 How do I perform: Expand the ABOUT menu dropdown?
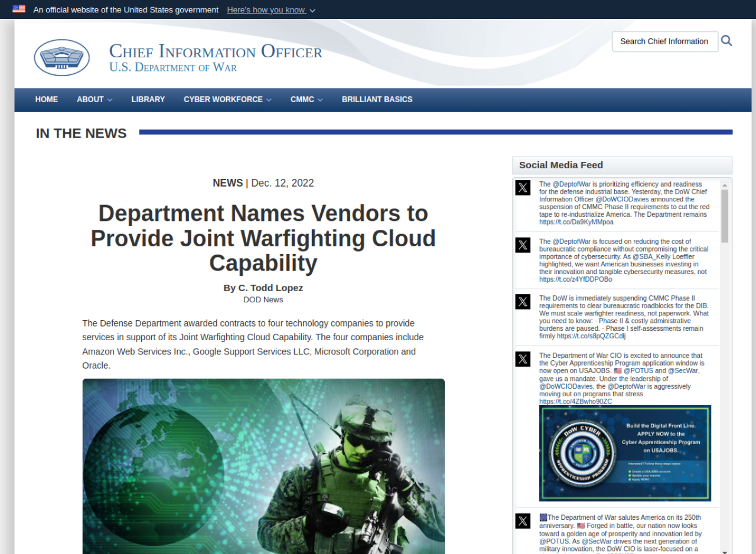tap(94, 100)
